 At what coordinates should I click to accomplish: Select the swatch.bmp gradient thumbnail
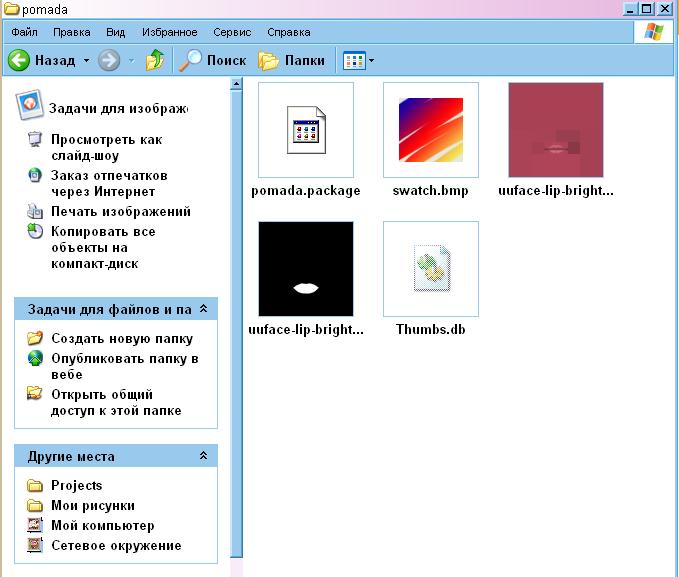tap(431, 130)
